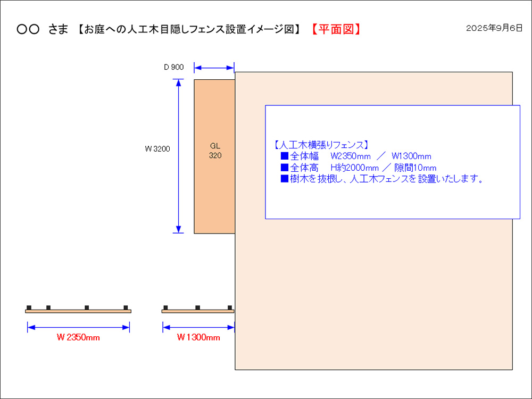Click the W 3200 dimension label
532x399 pixels.
point(157,149)
